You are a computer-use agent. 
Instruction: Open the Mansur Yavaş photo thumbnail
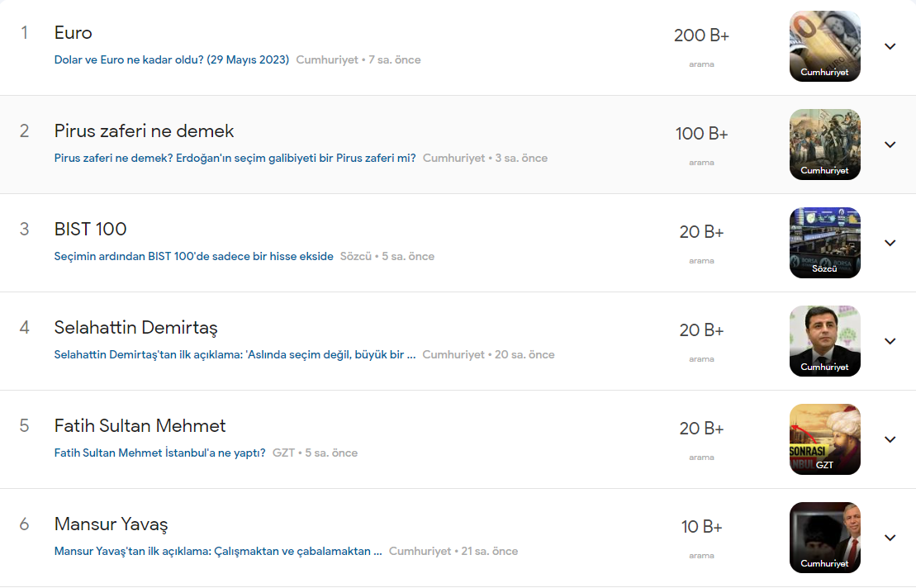(x=824, y=538)
